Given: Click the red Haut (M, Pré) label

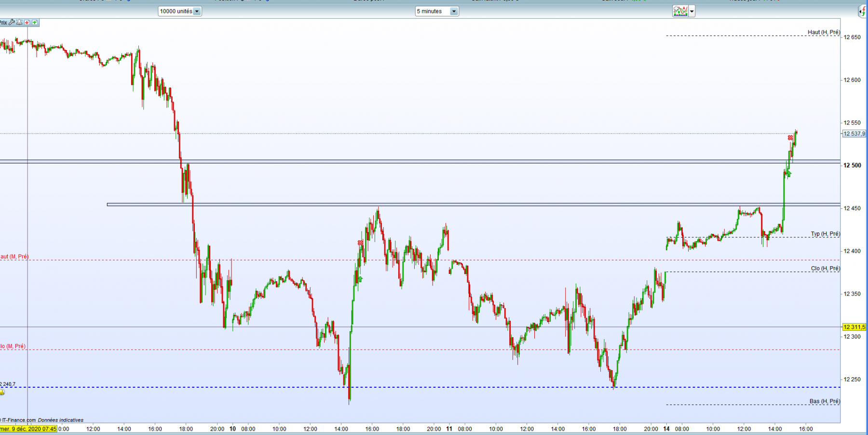Looking at the screenshot, I should (14, 257).
